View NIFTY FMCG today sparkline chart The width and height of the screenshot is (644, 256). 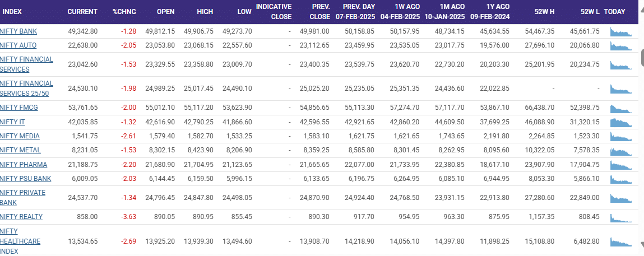click(x=621, y=109)
